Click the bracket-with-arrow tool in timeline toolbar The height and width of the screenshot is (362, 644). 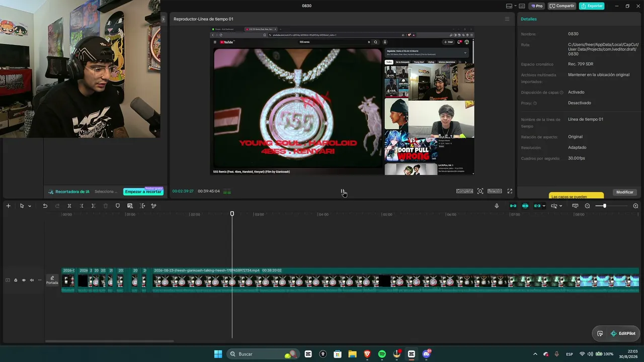point(142,206)
